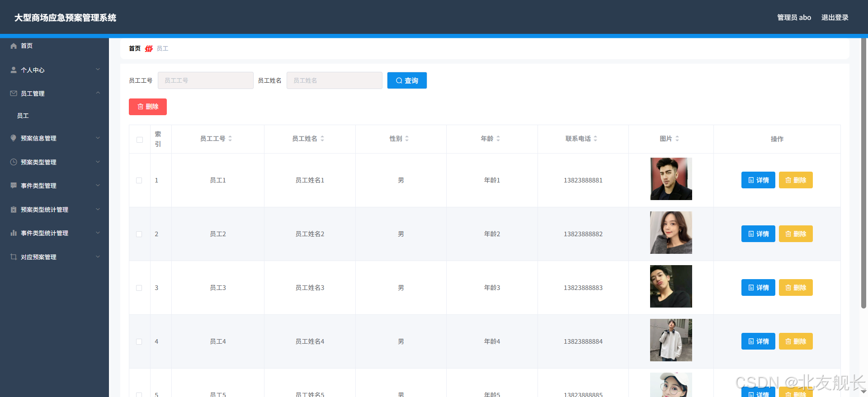Tick the checkbox for row 员工4
Image resolution: width=868 pixels, height=397 pixels.
[x=139, y=341]
